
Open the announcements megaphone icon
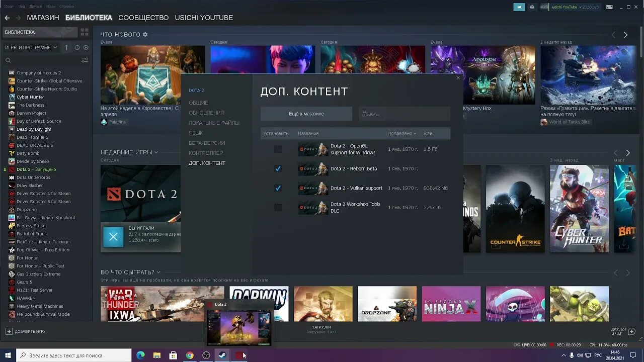pos(519,7)
